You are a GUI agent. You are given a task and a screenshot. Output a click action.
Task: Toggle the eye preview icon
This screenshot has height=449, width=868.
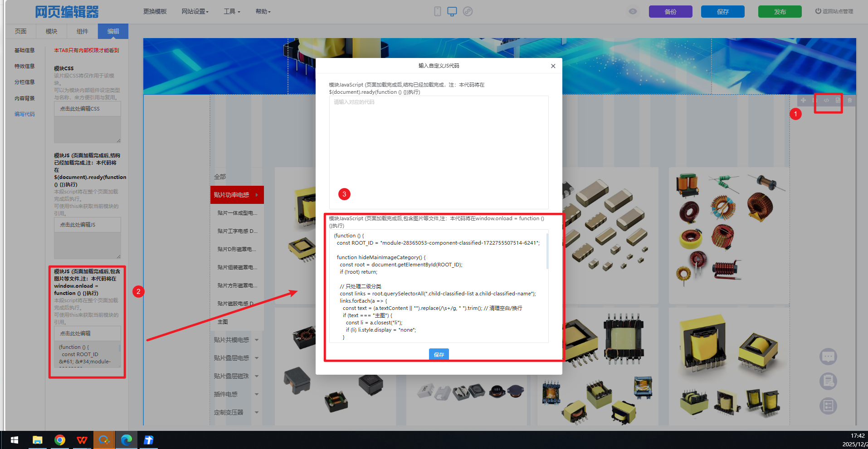click(633, 11)
